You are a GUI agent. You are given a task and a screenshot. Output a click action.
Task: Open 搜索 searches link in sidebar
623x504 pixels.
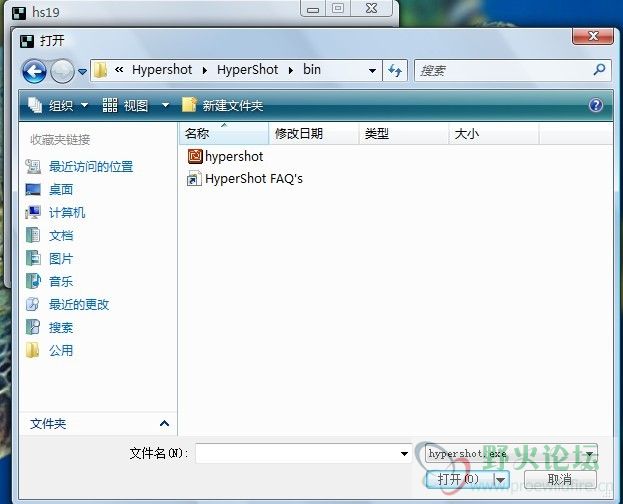pyautogui.click(x=61, y=328)
